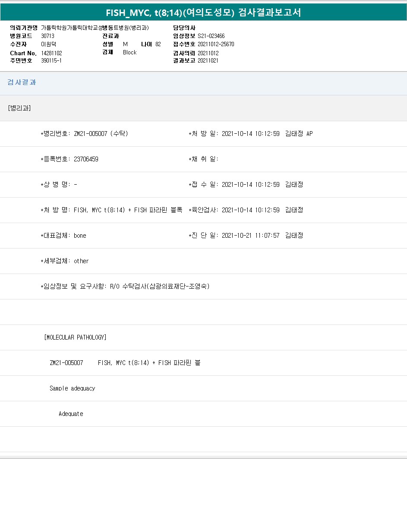Click the 담당의사 label
The image size is (407, 532).
click(184, 28)
